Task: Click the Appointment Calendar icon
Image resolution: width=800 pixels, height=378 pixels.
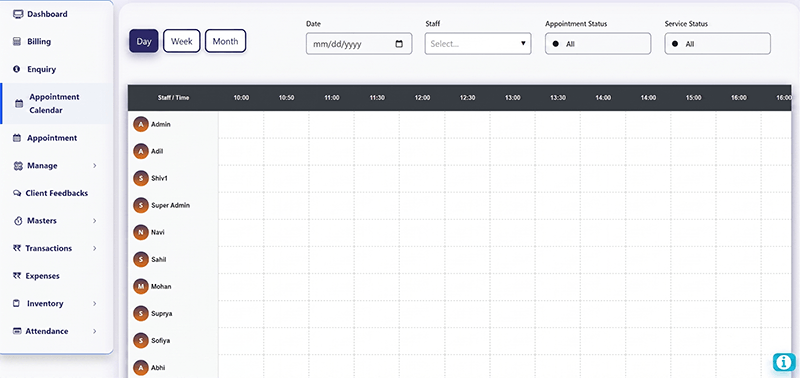Action: [19, 104]
